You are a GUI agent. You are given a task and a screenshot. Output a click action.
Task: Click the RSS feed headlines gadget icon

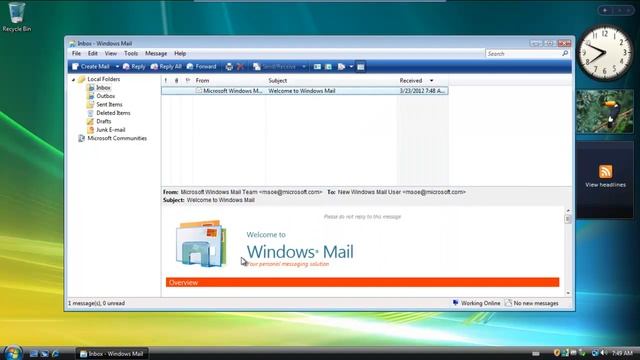(605, 171)
